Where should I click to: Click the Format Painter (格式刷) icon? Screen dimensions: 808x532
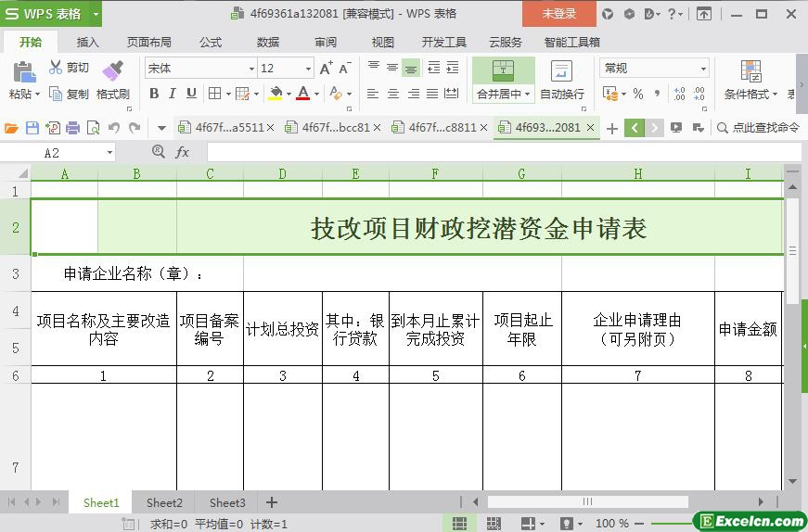pyautogui.click(x=112, y=71)
